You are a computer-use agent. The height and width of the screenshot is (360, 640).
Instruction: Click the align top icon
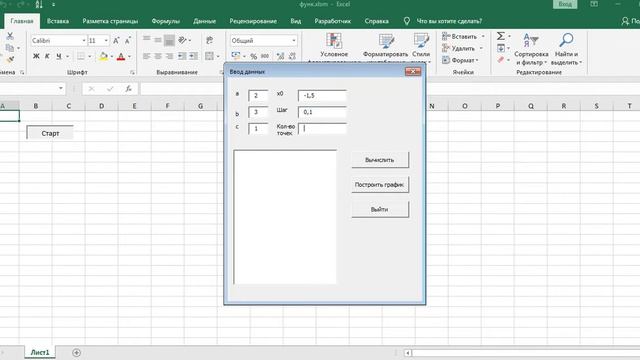(x=146, y=40)
